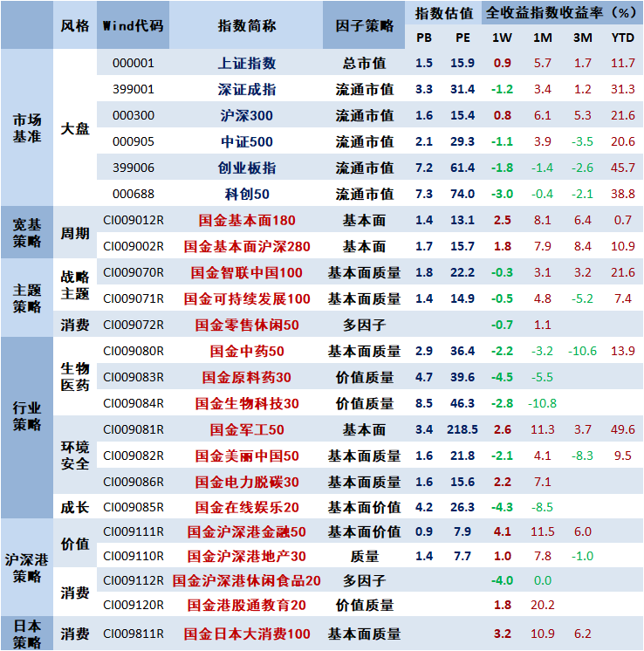The width and height of the screenshot is (644, 651).
Task: Select the YTD column header
Action: click(623, 38)
